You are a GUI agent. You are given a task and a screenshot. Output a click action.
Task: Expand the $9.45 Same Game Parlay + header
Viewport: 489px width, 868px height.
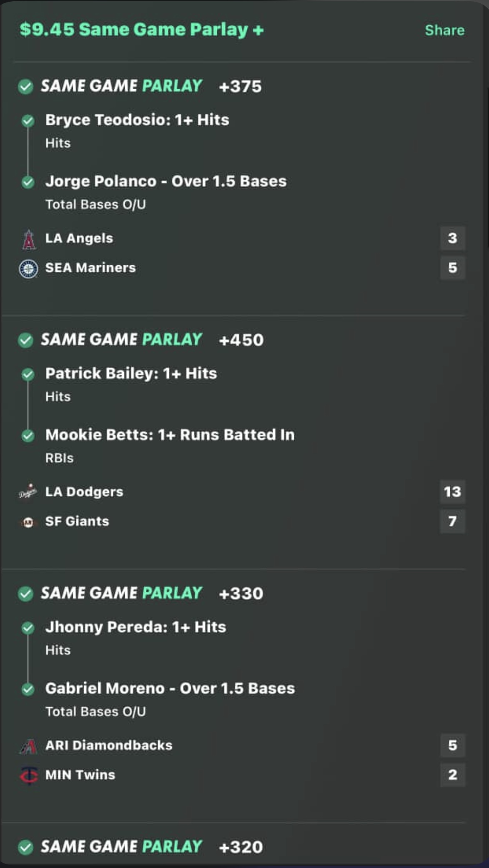[142, 30]
